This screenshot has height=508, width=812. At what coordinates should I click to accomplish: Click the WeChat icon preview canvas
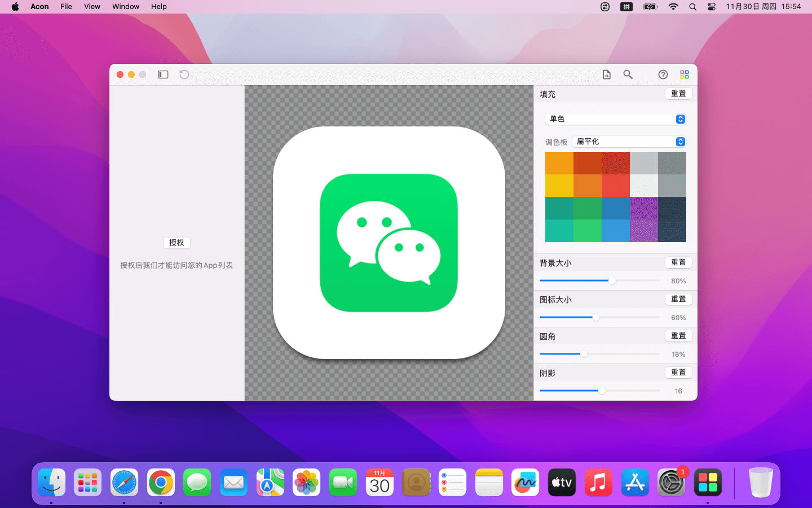click(x=389, y=243)
